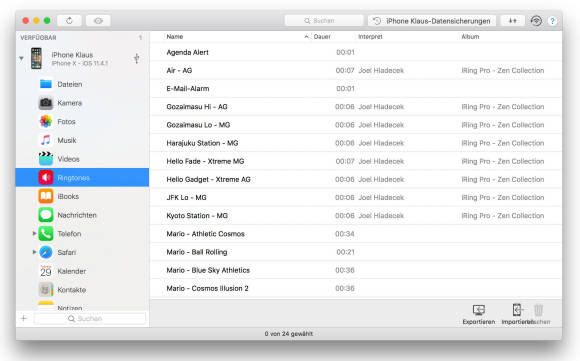Click the plus button below sidebar

pos(24,318)
